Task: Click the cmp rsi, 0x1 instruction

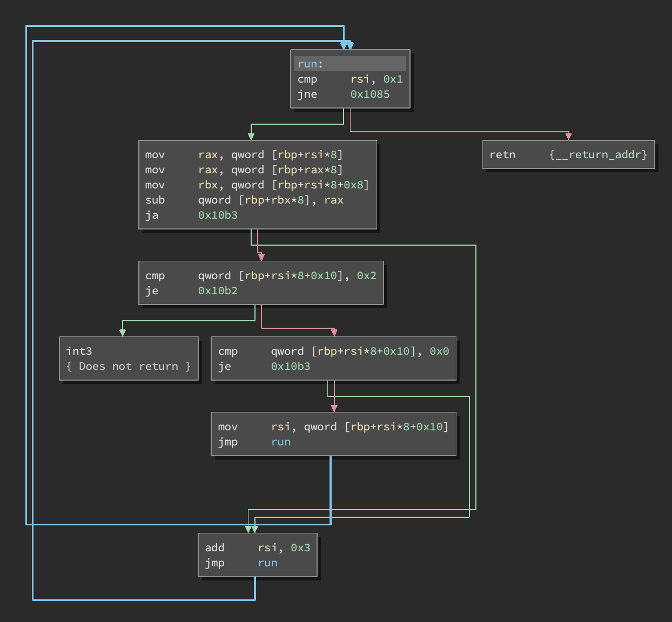Action: tap(350, 79)
